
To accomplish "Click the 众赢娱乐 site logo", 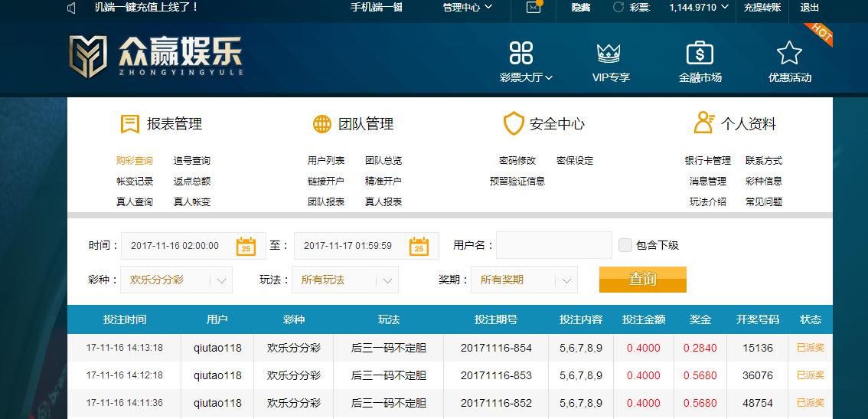I will (156, 57).
